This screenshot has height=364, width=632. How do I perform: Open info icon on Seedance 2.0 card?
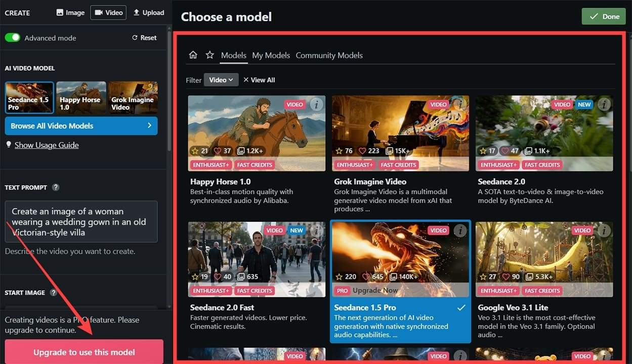click(x=604, y=105)
